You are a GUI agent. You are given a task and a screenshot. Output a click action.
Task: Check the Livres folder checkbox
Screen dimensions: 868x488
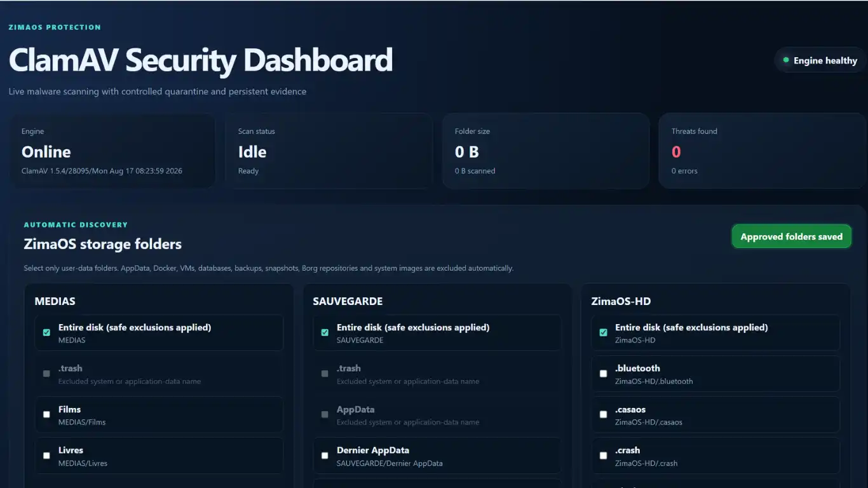point(46,455)
